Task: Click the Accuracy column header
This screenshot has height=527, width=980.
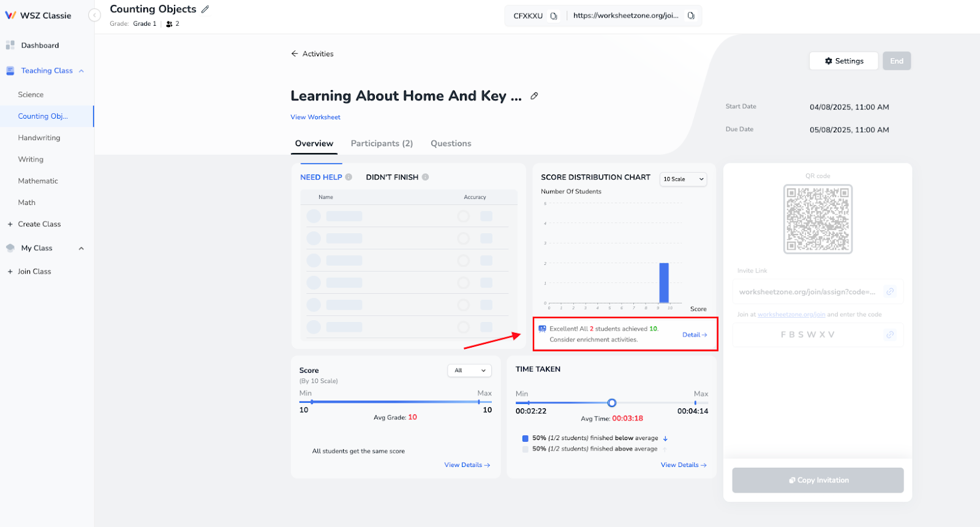Action: (x=475, y=197)
